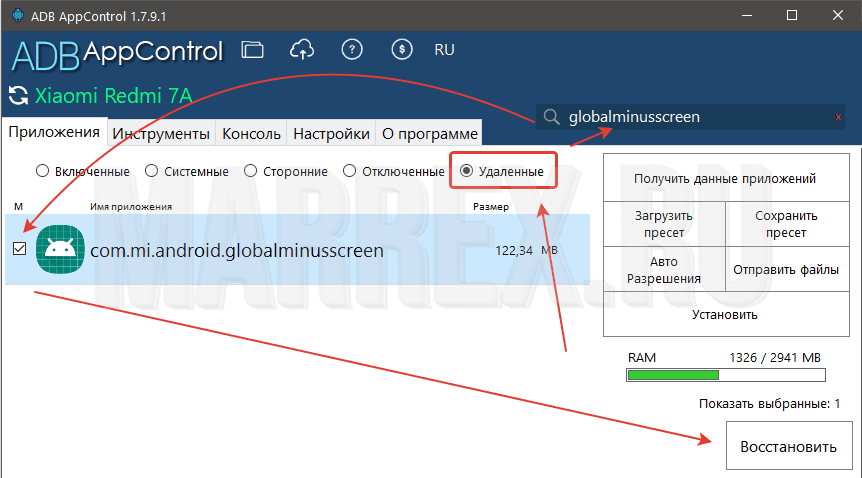Open the О программе tab
The height and width of the screenshot is (478, 862).
point(429,134)
